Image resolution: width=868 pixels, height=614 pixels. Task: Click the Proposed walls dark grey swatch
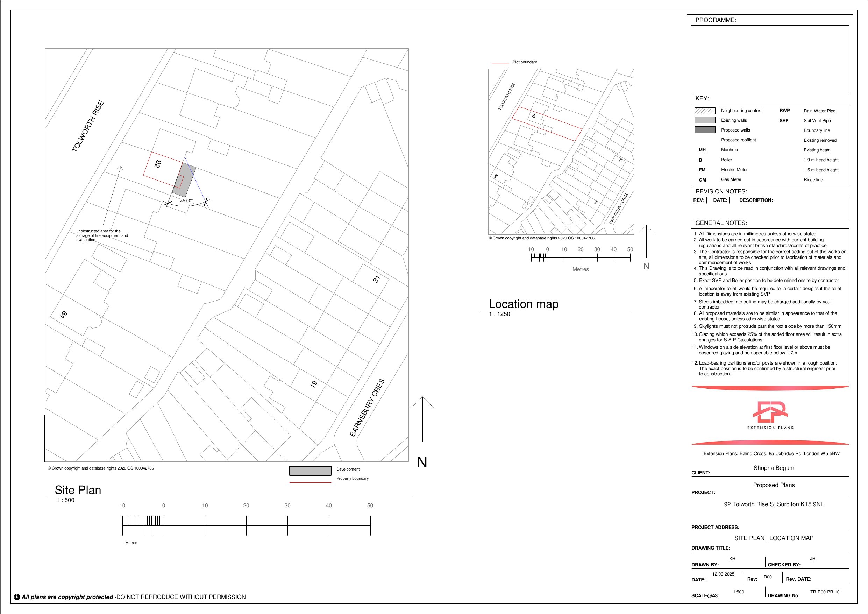705,130
